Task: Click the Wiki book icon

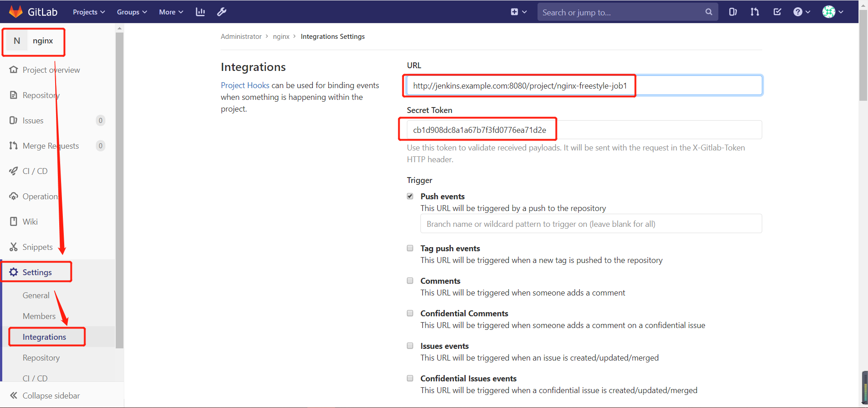Action: tap(14, 221)
